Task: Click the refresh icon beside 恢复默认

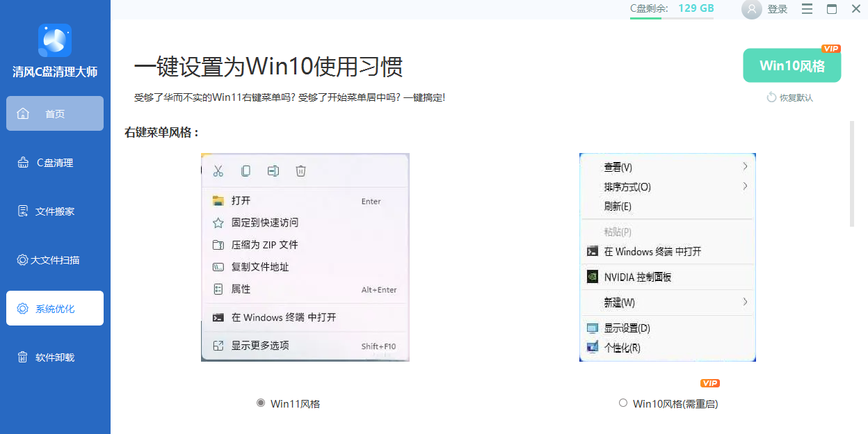Action: (771, 97)
